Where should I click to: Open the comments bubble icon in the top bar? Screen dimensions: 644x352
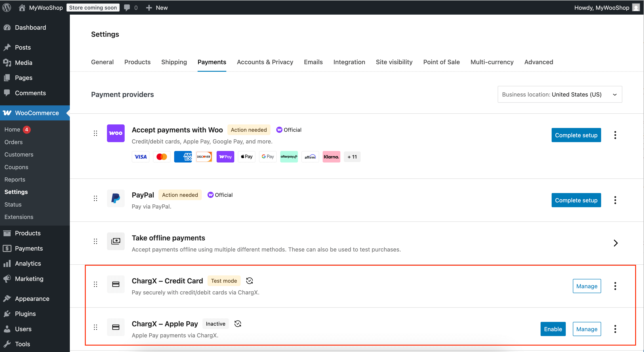[127, 7]
